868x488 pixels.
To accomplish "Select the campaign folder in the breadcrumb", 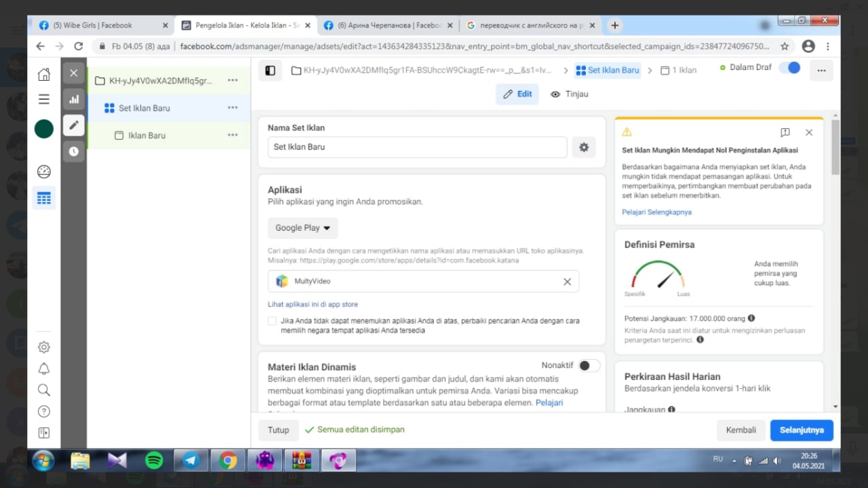I will point(422,70).
